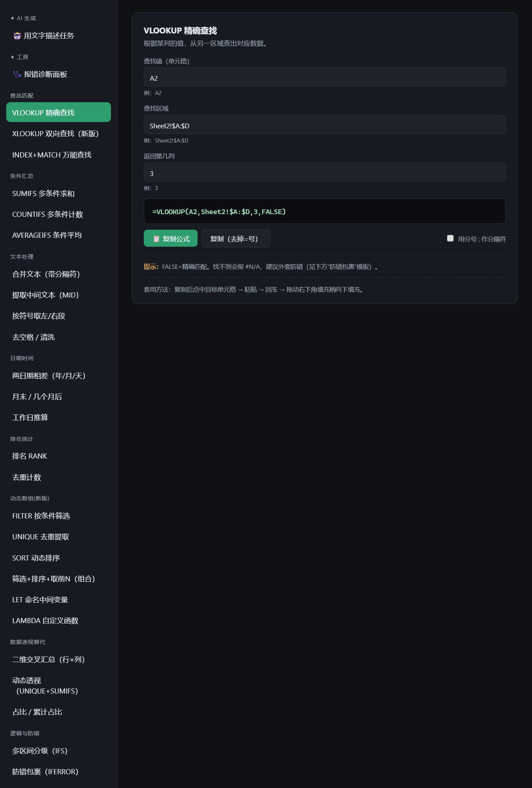Select COUNTIFS 多条件计数 item
532x788 pixels.
tap(59, 215)
